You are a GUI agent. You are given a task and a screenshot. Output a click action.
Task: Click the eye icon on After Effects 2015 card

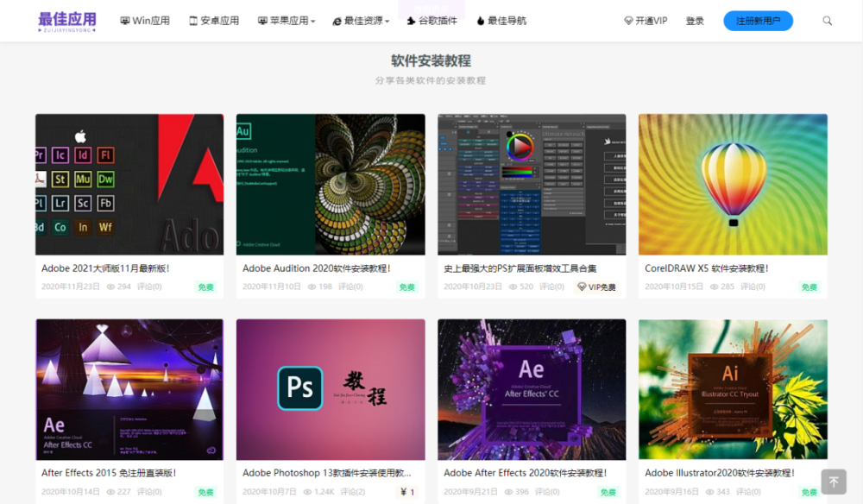pos(110,492)
